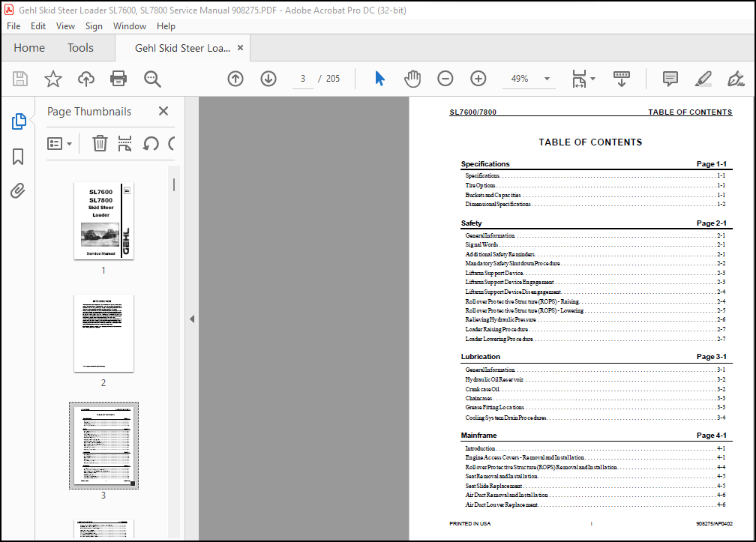The image size is (756, 542).
Task: Select page 2 introduction thumbnail
Action: (103, 334)
